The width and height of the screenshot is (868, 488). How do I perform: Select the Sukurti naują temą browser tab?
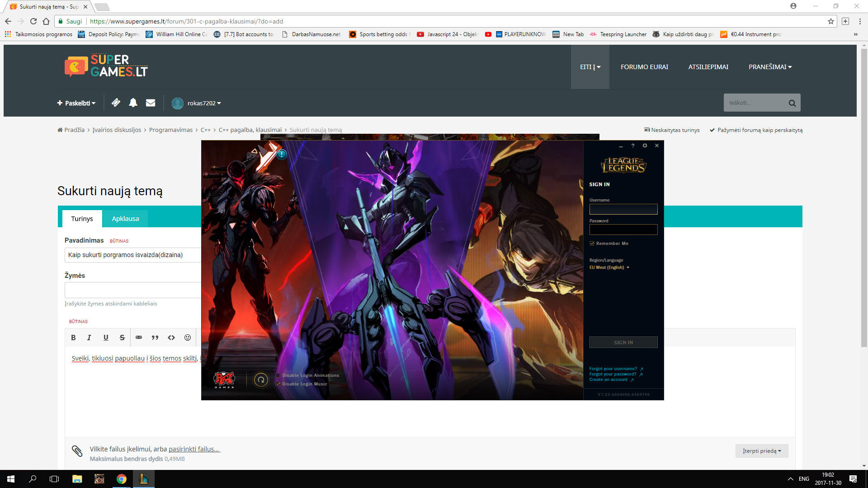coord(49,7)
